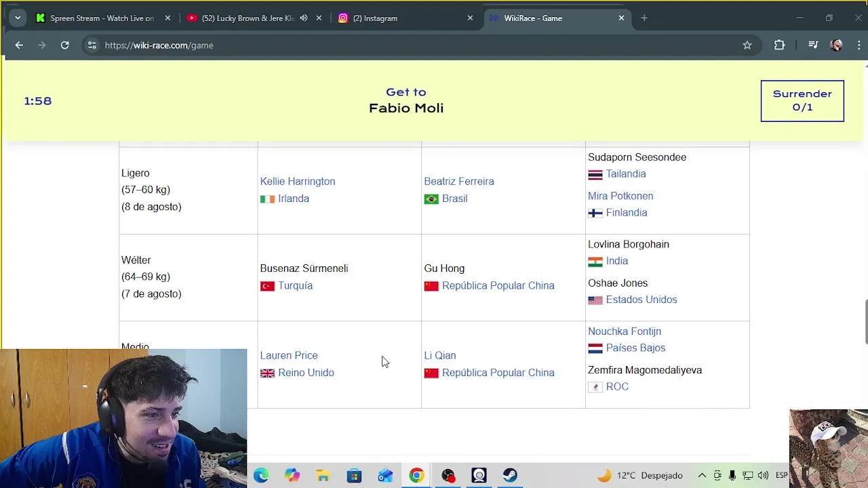868x488 pixels.
Task: Click the Fabio Moli target title
Action: pos(406,108)
